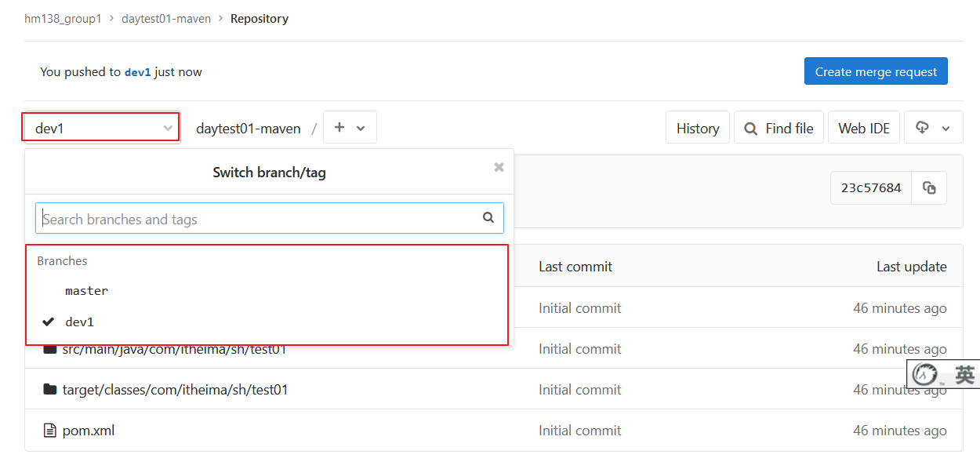Select the checked dev1 branch
This screenshot has width=980, height=469.
pyautogui.click(x=79, y=322)
